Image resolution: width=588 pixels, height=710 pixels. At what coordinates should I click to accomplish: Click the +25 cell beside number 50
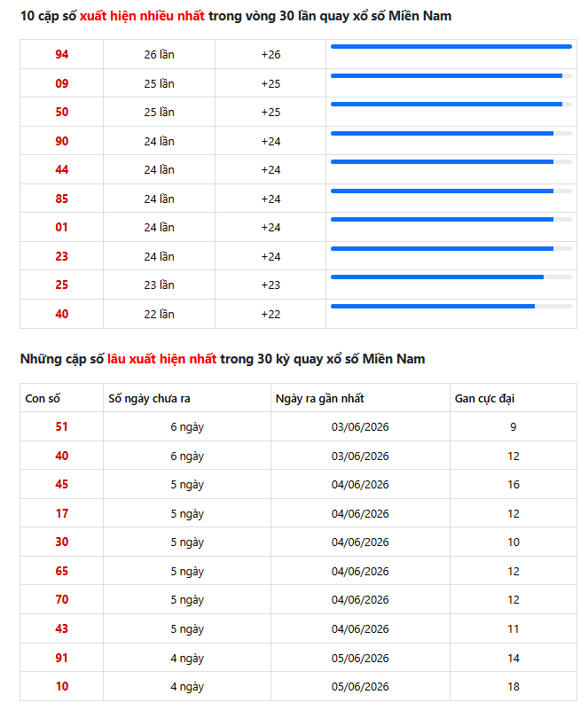click(x=270, y=112)
